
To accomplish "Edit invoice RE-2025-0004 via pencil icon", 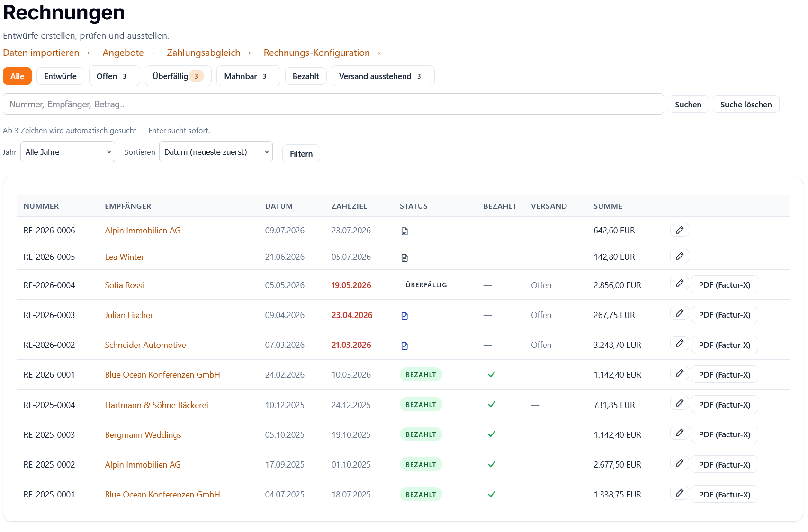I will [x=679, y=403].
